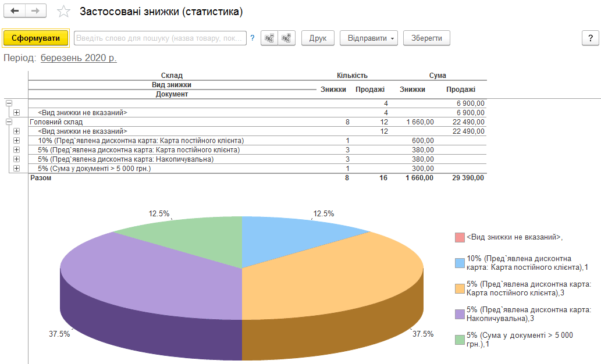Expand the 10% Карта постійного клієнта row
This screenshot has height=364, width=601.
click(x=16, y=141)
